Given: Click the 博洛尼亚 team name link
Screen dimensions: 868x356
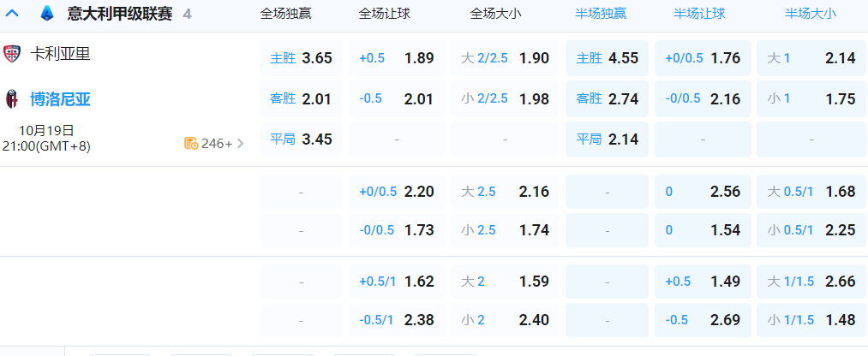Looking at the screenshot, I should [x=60, y=98].
